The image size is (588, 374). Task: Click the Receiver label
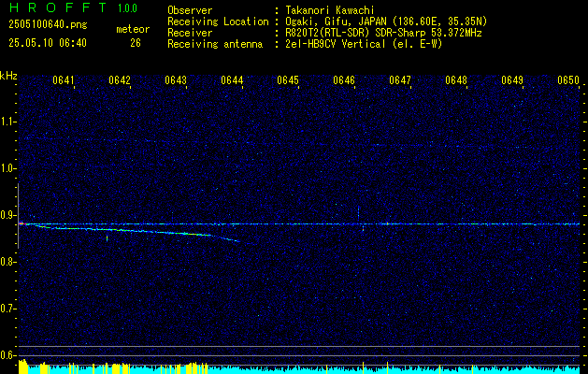(190, 33)
